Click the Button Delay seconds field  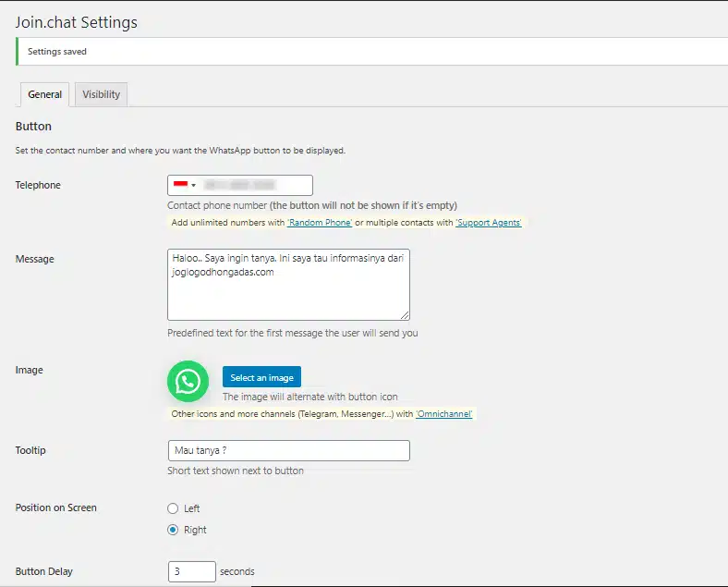[x=192, y=571]
